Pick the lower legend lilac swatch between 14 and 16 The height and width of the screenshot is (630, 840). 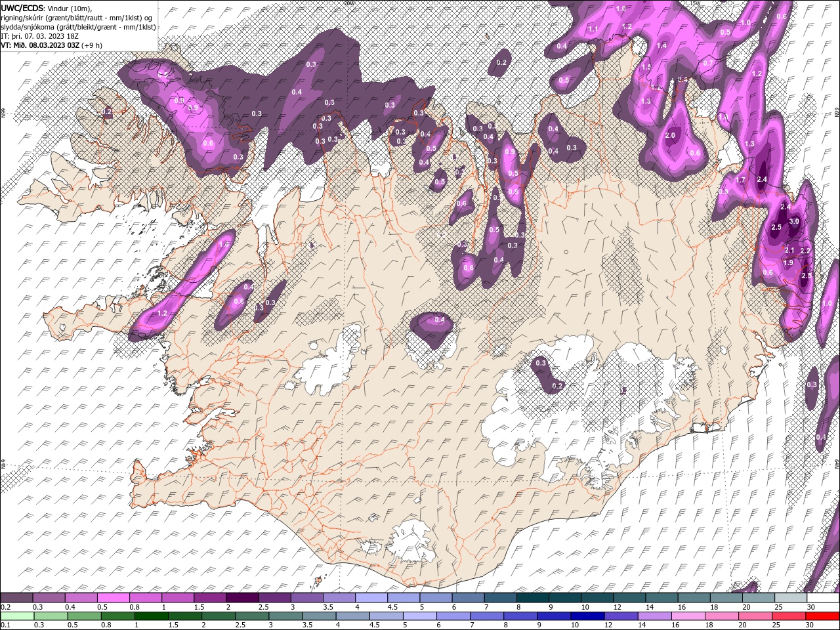click(654, 616)
